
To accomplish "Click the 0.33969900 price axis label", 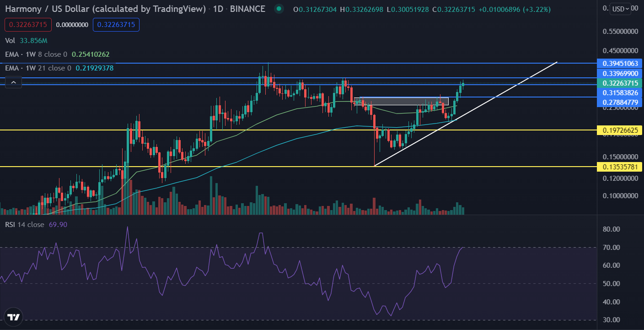I will click(620, 73).
